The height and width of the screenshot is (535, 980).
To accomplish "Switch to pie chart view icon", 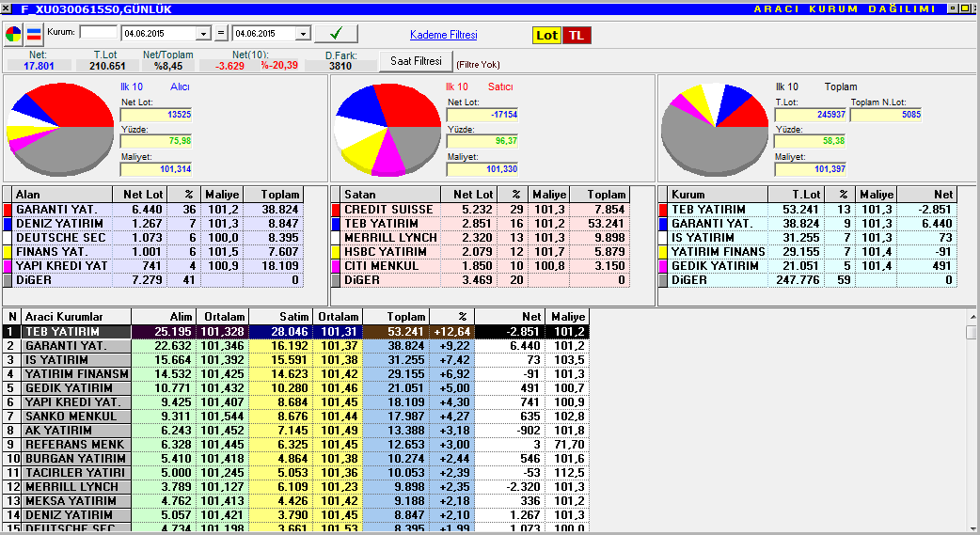I will tap(13, 34).
